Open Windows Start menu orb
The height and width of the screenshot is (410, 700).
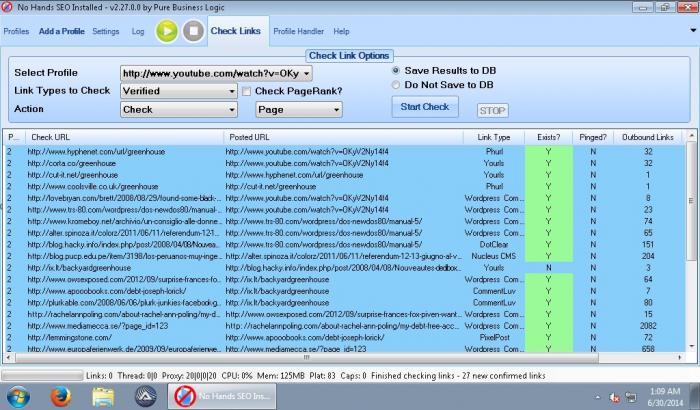tap(18, 397)
